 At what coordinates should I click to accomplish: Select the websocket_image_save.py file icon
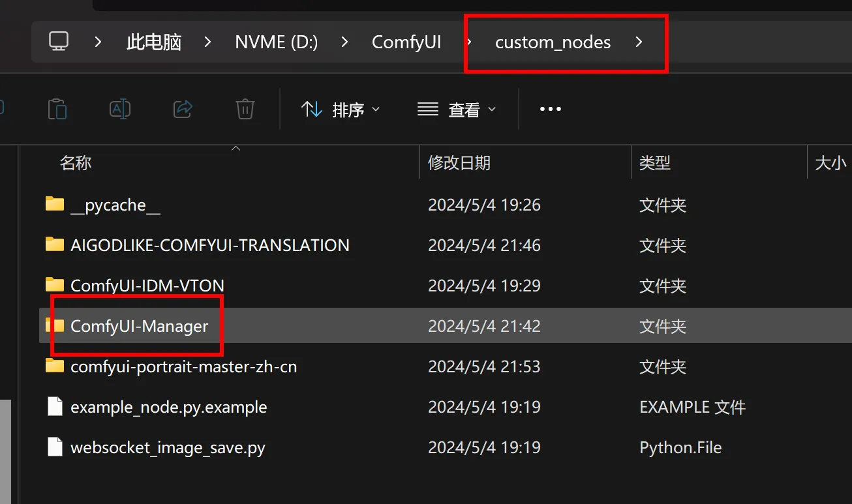pos(55,447)
